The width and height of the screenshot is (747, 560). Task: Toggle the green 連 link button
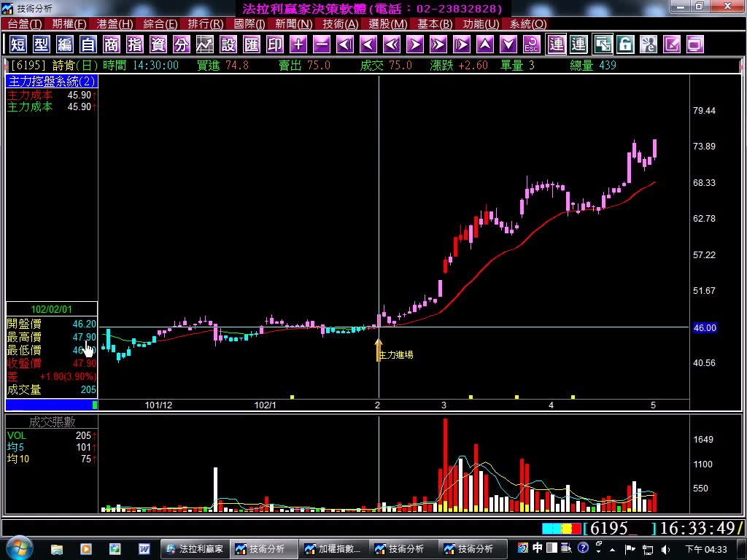[578, 44]
